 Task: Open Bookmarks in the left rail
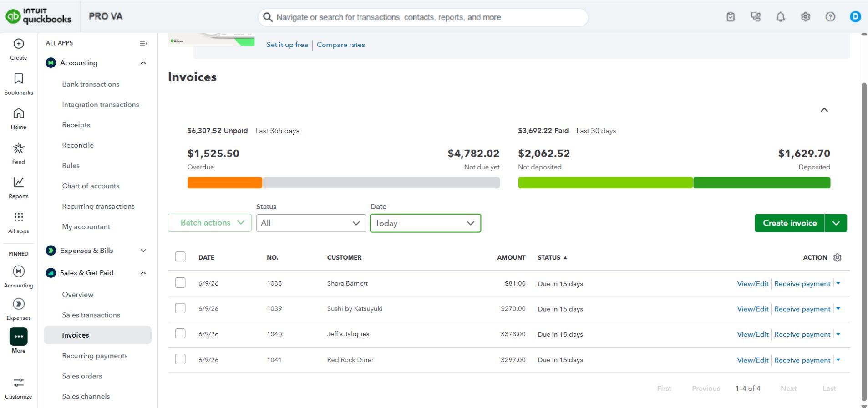point(19,79)
